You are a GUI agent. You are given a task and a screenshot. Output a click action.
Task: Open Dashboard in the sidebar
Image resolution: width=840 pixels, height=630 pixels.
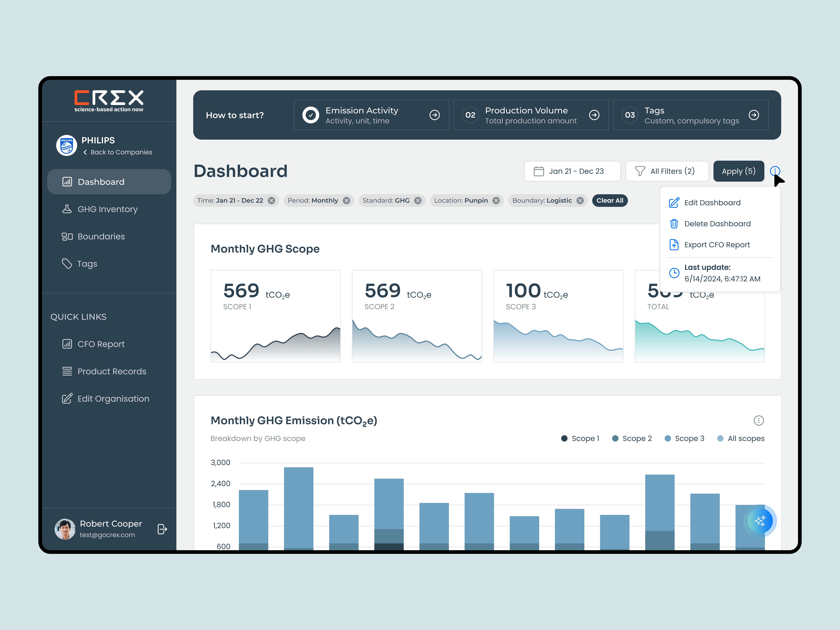(109, 182)
